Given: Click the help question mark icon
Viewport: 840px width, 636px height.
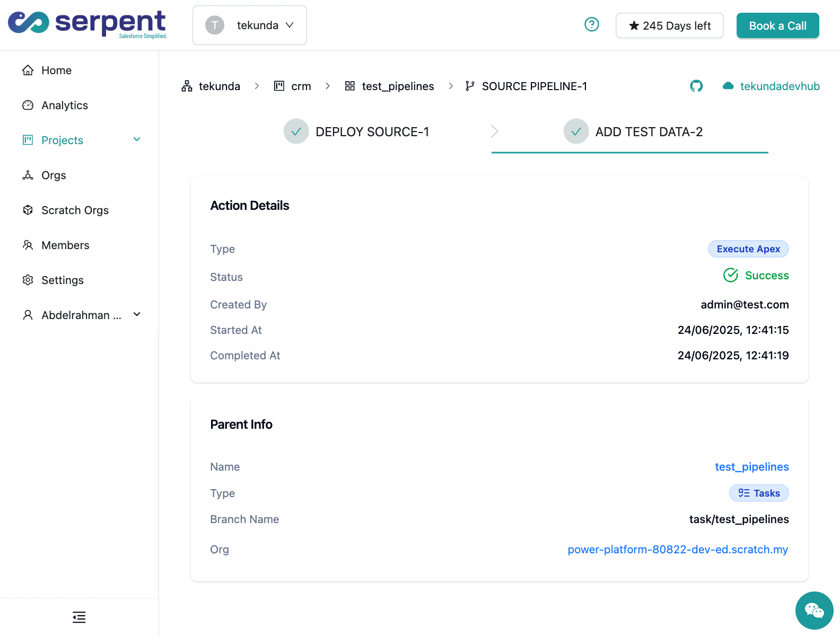Looking at the screenshot, I should 591,24.
